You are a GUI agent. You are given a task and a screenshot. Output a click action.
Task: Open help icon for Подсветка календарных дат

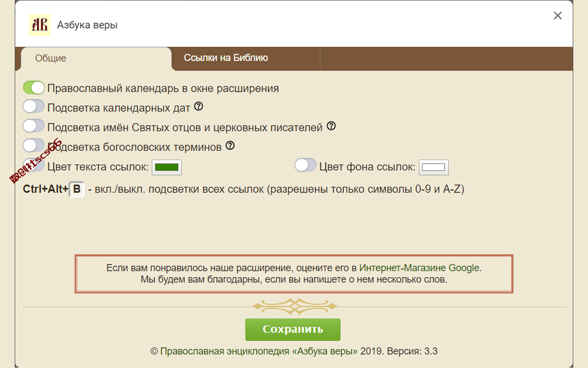pyautogui.click(x=198, y=107)
